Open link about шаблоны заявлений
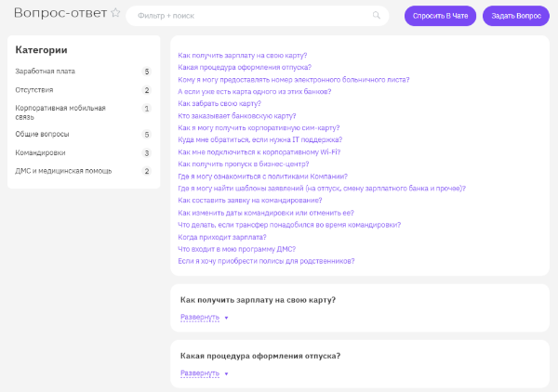This screenshot has width=558, height=392. pyautogui.click(x=322, y=189)
